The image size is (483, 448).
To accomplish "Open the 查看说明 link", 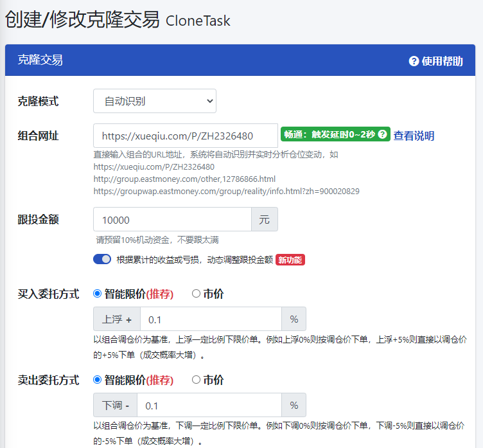I will click(x=414, y=136).
